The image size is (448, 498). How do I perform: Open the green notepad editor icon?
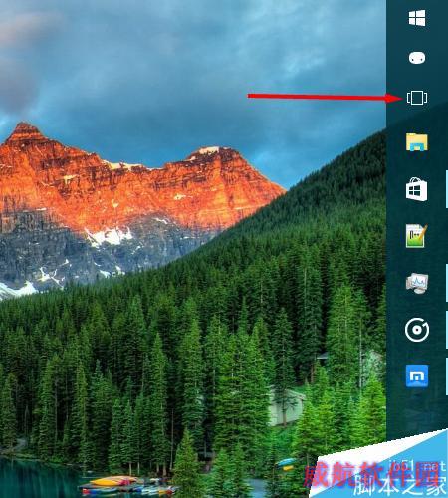point(416,236)
